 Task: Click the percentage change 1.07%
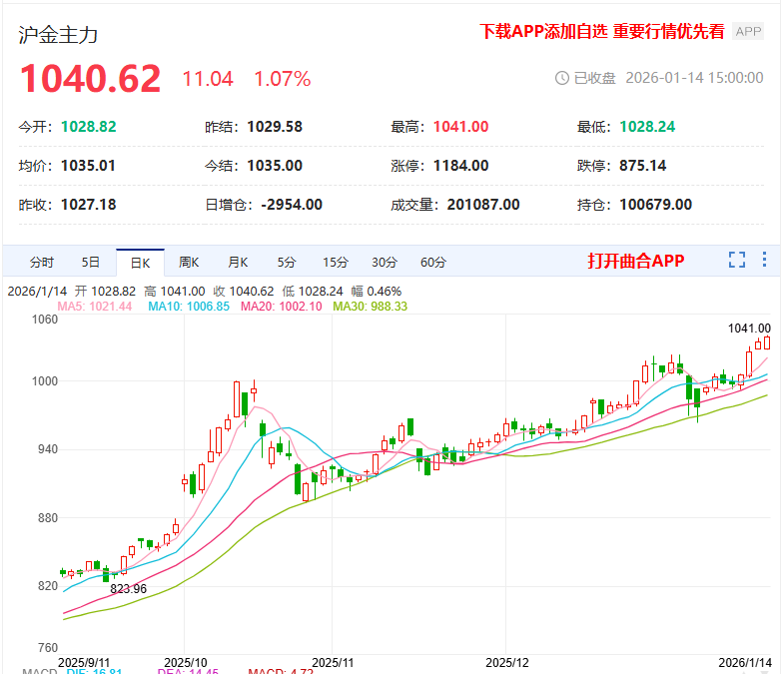(283, 79)
